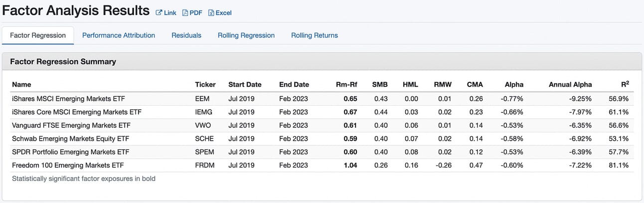Click the SCHE ticker cell
644x203 pixels.
[204, 138]
